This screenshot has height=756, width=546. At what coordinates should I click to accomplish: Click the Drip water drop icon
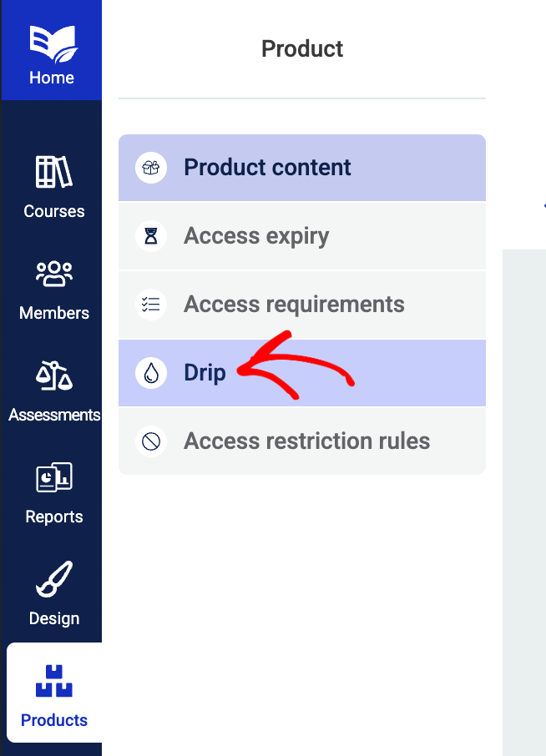(x=151, y=373)
